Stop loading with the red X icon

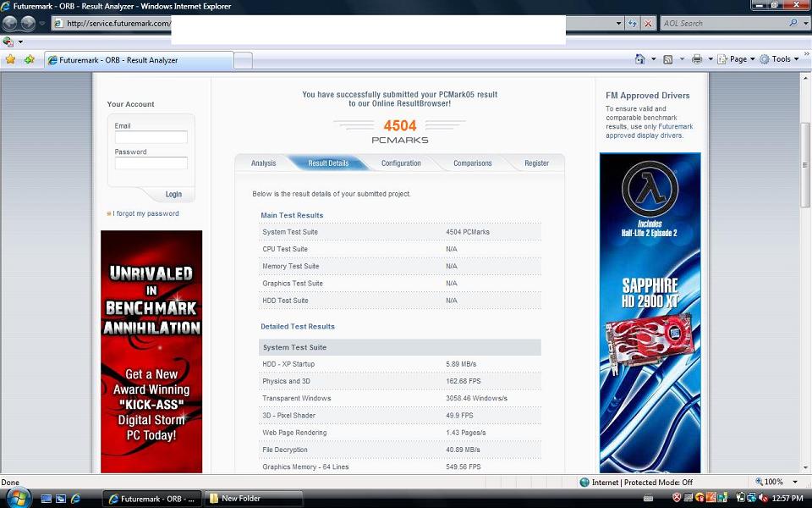[648, 24]
